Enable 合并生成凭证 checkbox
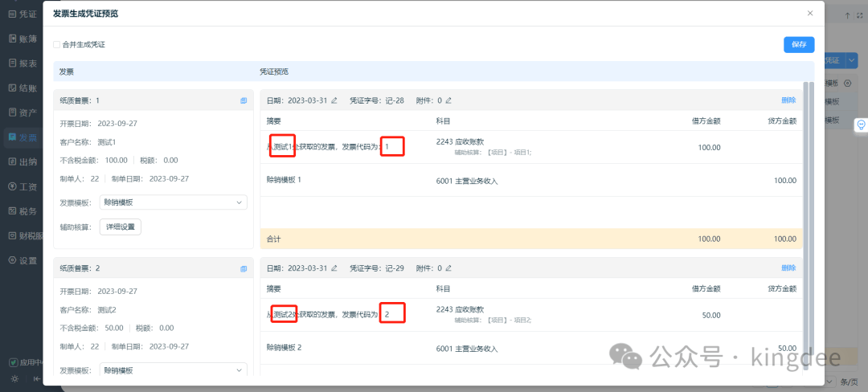 tap(57, 45)
